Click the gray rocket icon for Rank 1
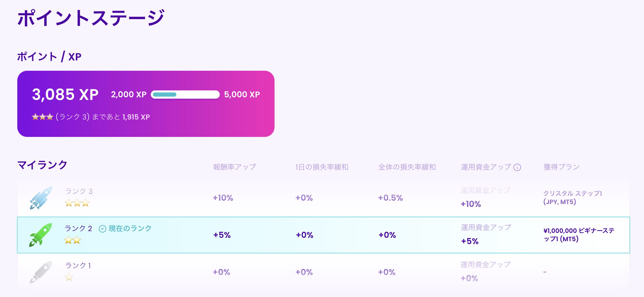This screenshot has width=644, height=297. tap(41, 272)
